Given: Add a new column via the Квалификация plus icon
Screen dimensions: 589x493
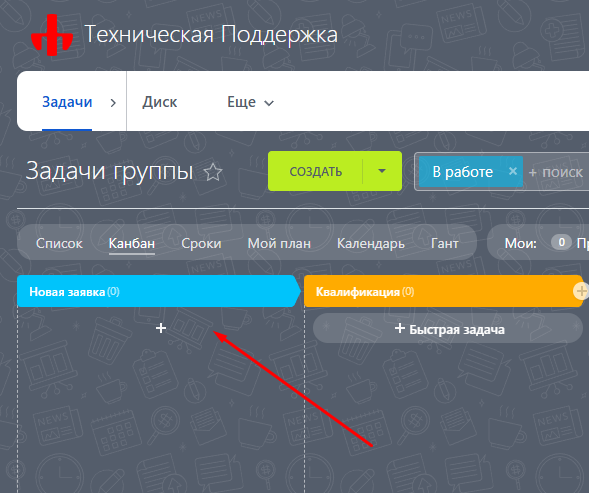Looking at the screenshot, I should pos(581,291).
